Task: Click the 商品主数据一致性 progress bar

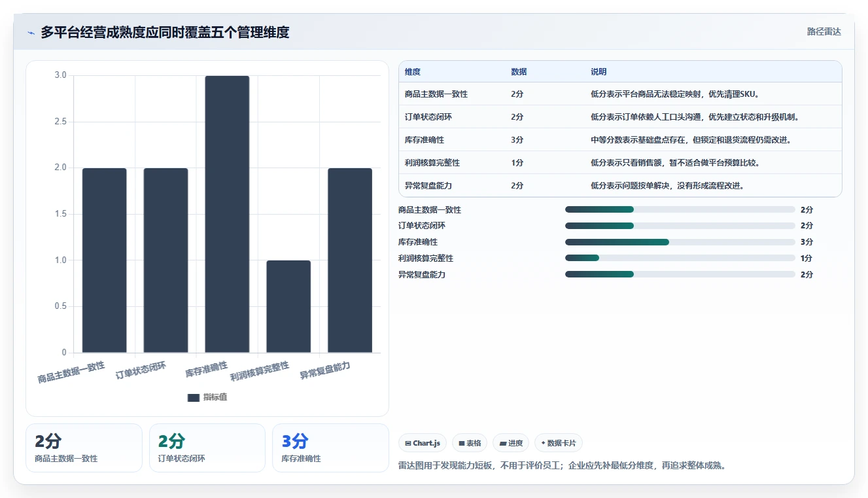Action: coord(680,209)
